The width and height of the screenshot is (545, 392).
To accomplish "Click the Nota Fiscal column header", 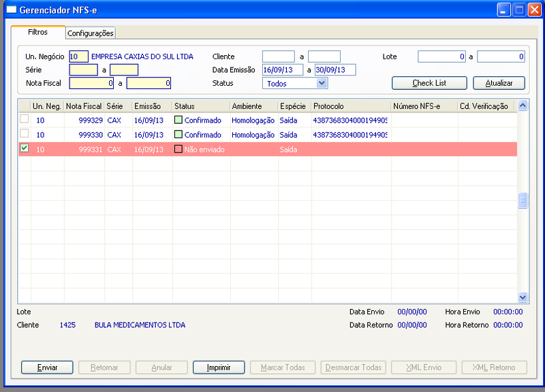I will 84,106.
